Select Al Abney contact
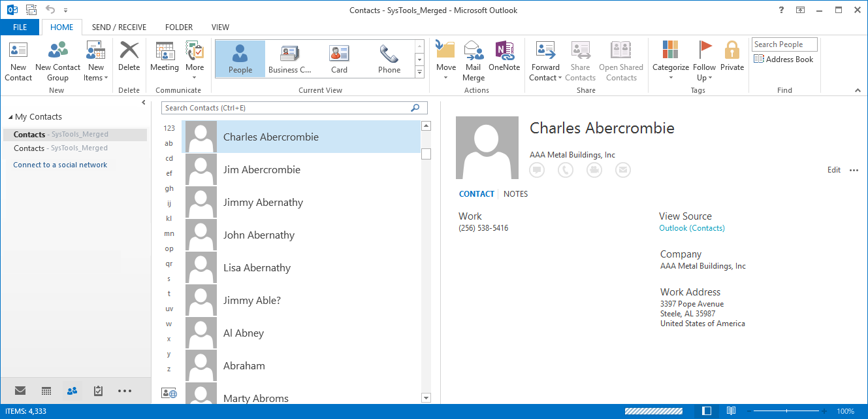 301,333
